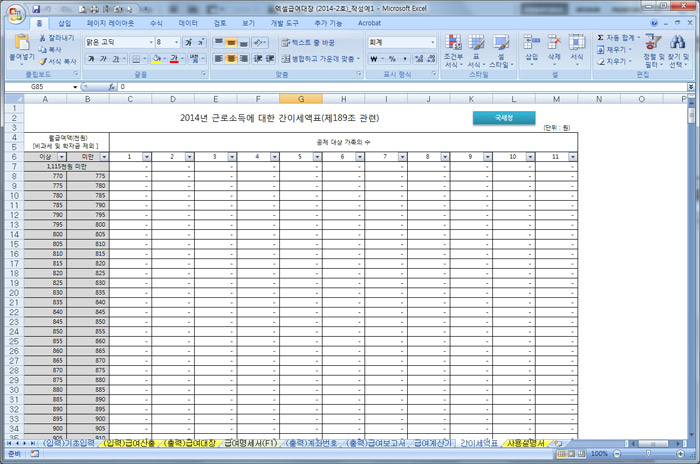Image resolution: width=700 pixels, height=464 pixels.
Task: Toggle italic formatting
Action: click(x=103, y=59)
